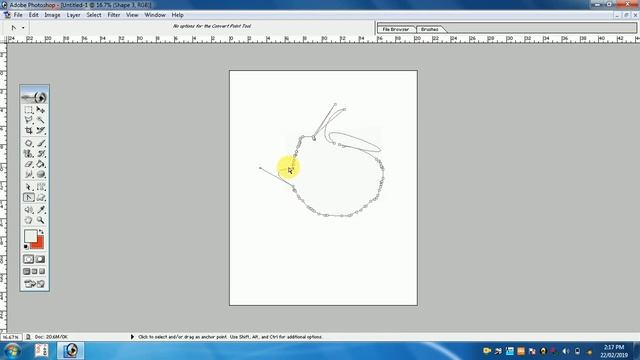Click the top anchor point of the path

click(336, 104)
